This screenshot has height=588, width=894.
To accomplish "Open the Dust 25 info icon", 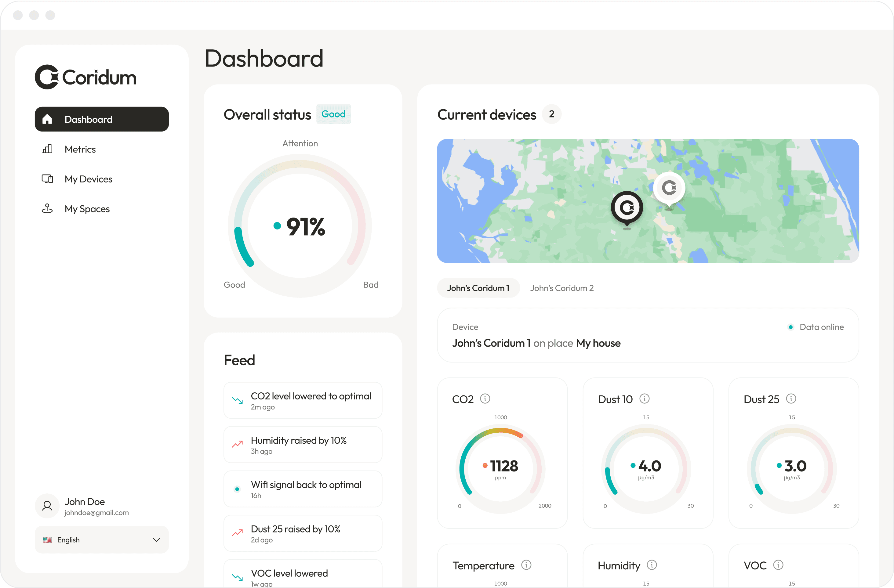I will click(x=791, y=399).
